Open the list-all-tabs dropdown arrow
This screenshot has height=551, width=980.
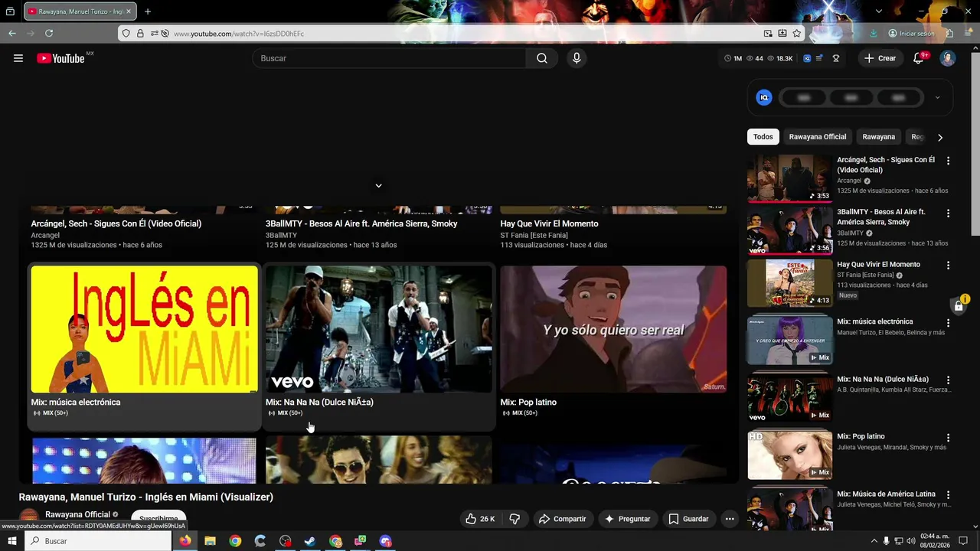(x=878, y=11)
